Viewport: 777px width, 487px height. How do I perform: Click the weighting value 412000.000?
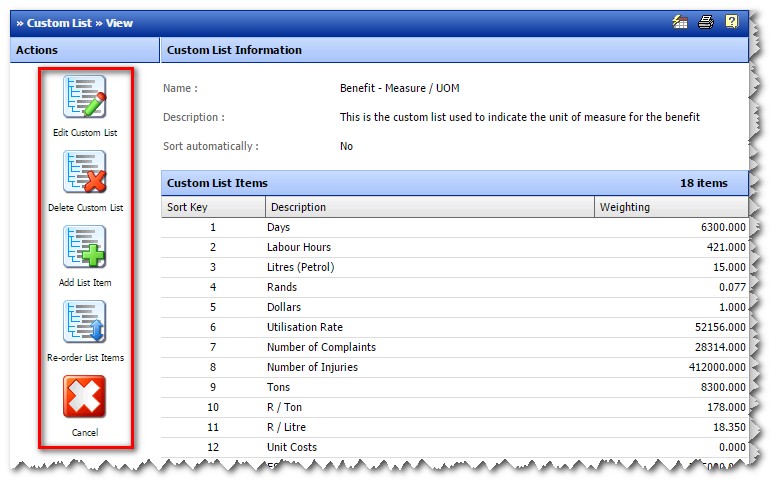point(717,367)
